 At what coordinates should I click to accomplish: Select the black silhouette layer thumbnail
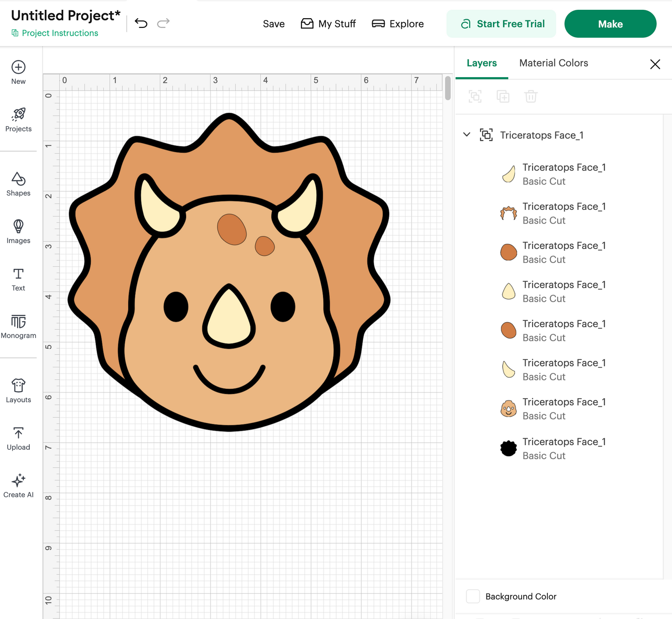point(508,448)
